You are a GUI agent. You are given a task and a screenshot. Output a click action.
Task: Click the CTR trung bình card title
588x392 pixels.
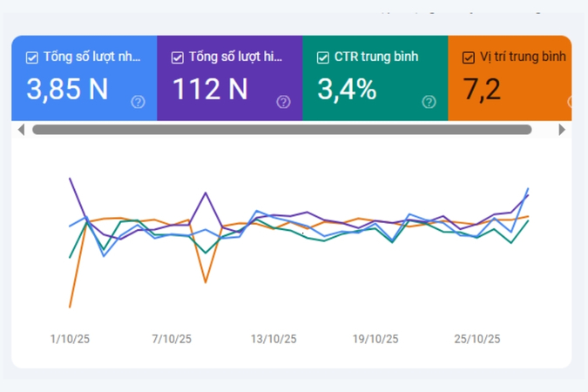(x=376, y=57)
